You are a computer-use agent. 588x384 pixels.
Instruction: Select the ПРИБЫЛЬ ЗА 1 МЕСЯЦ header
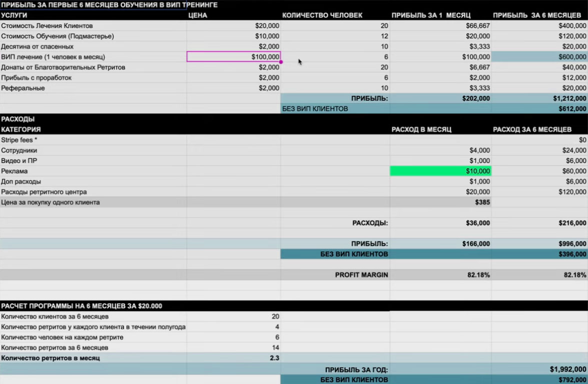[x=441, y=15]
